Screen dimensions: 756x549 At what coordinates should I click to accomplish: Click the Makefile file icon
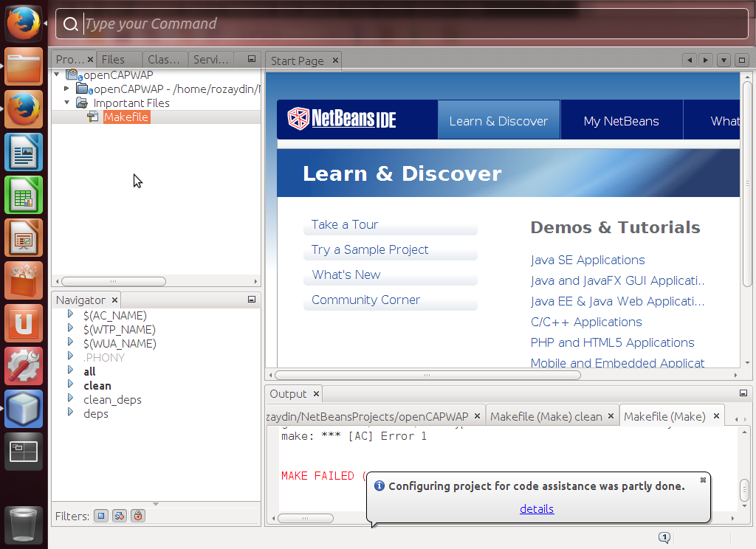tap(92, 117)
